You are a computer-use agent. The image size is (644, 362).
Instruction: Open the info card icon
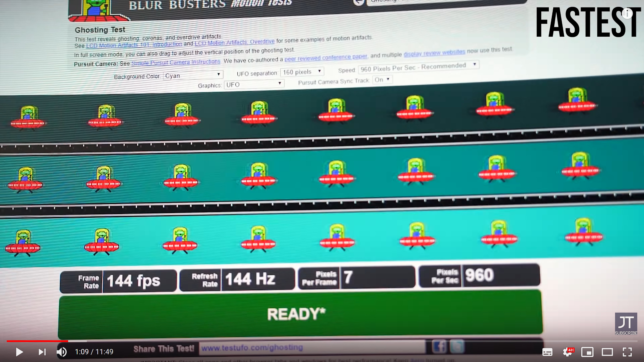pos(627,13)
